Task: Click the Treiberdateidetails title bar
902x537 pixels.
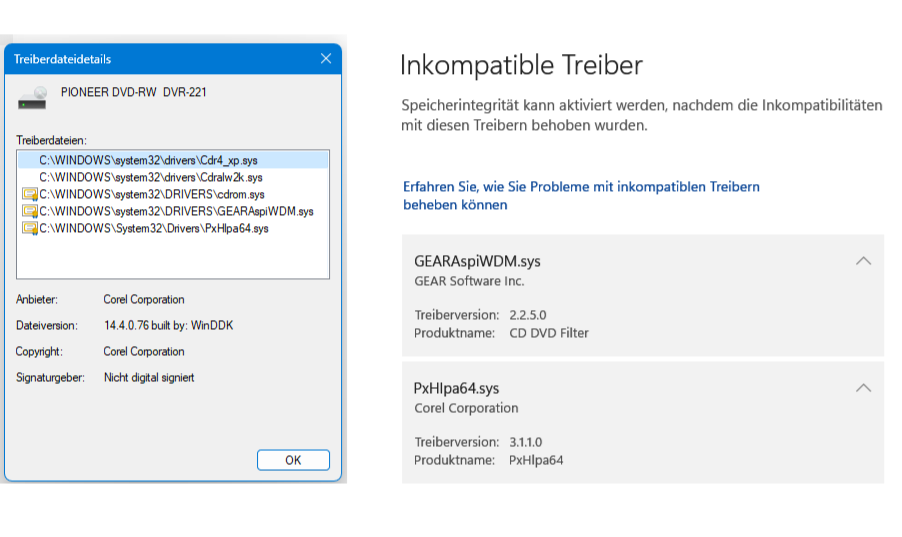Action: tap(161, 59)
